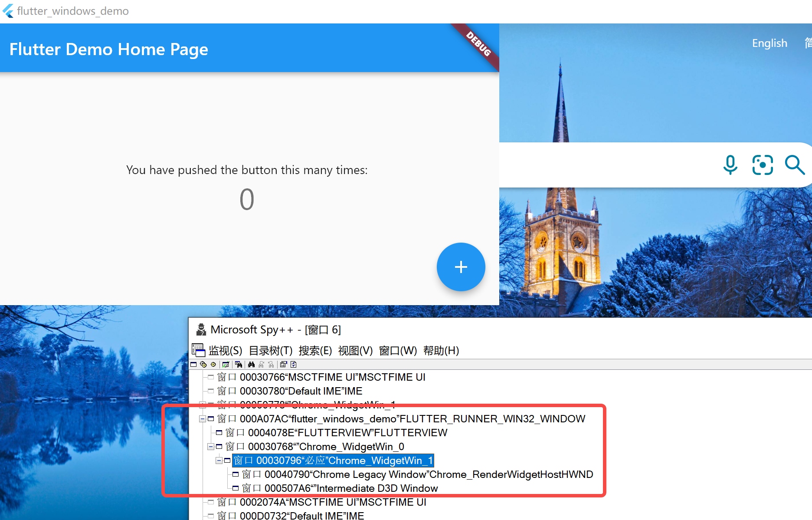The width and height of the screenshot is (812, 520).
Task: Switch page language by clicking English link
Action: click(769, 43)
